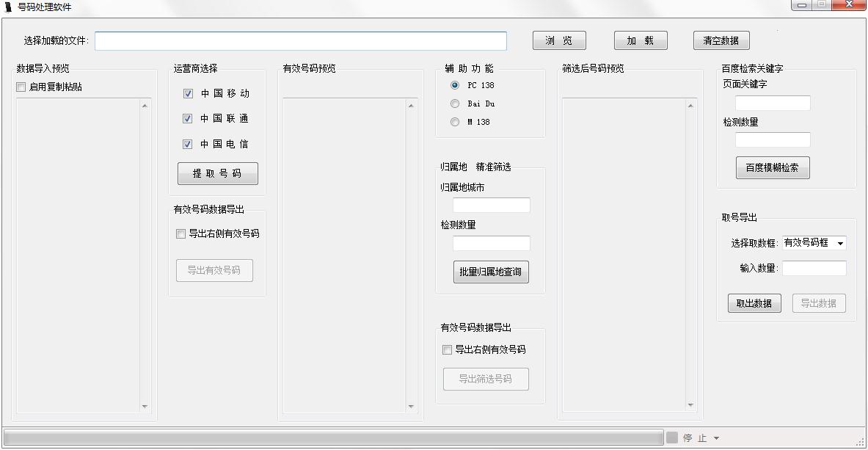Screen dimensions: 868x450
Task: Uncheck the 中国联通 carrier checkbox
Action: 188,119
